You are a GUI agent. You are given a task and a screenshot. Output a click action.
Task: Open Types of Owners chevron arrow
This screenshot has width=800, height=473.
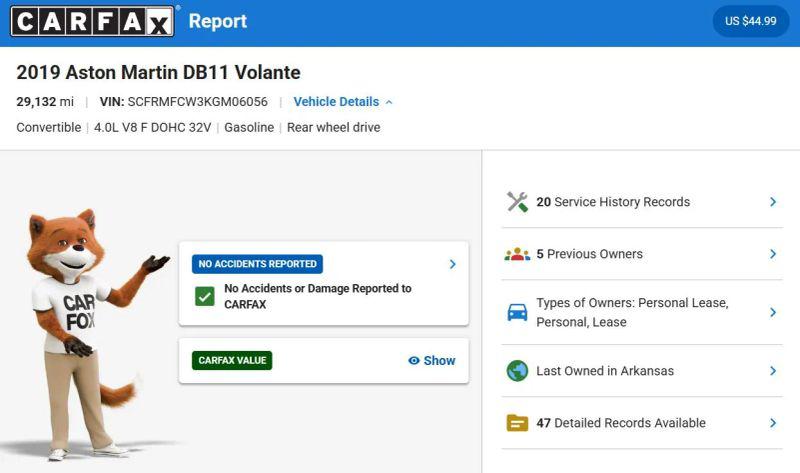tap(773, 312)
